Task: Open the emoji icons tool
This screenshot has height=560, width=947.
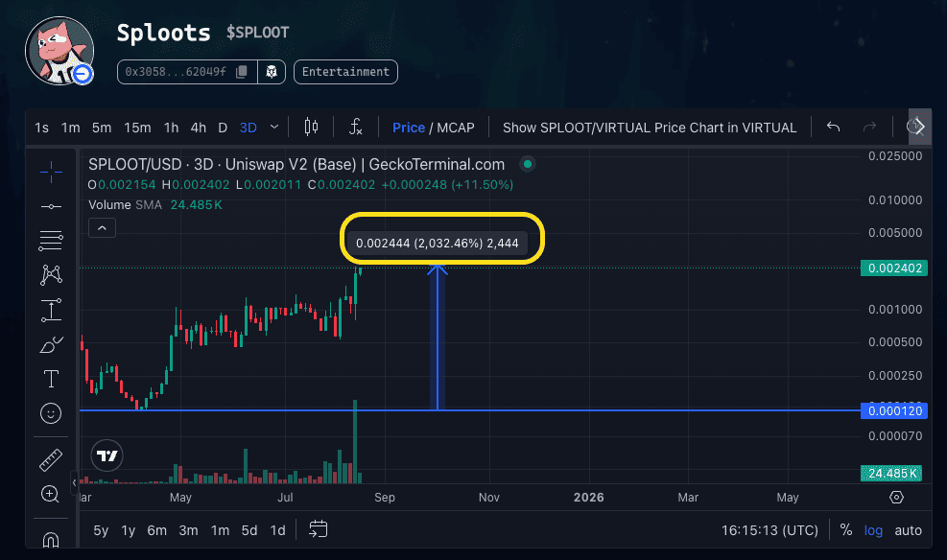Action: coord(51,413)
